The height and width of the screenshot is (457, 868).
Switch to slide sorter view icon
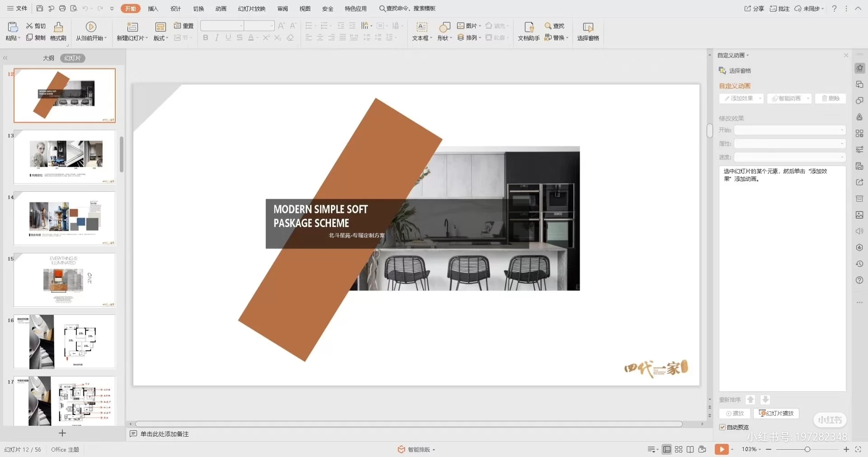679,449
